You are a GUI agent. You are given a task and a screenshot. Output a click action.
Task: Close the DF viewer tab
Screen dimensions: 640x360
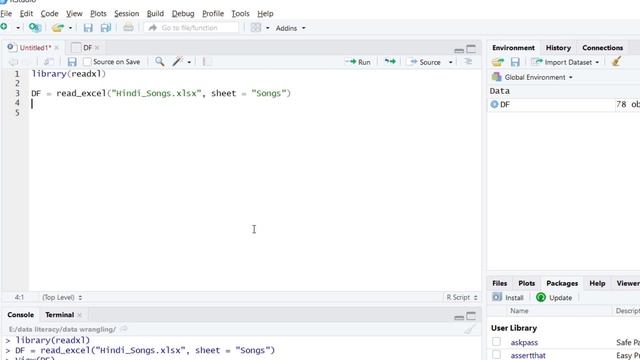tap(97, 48)
